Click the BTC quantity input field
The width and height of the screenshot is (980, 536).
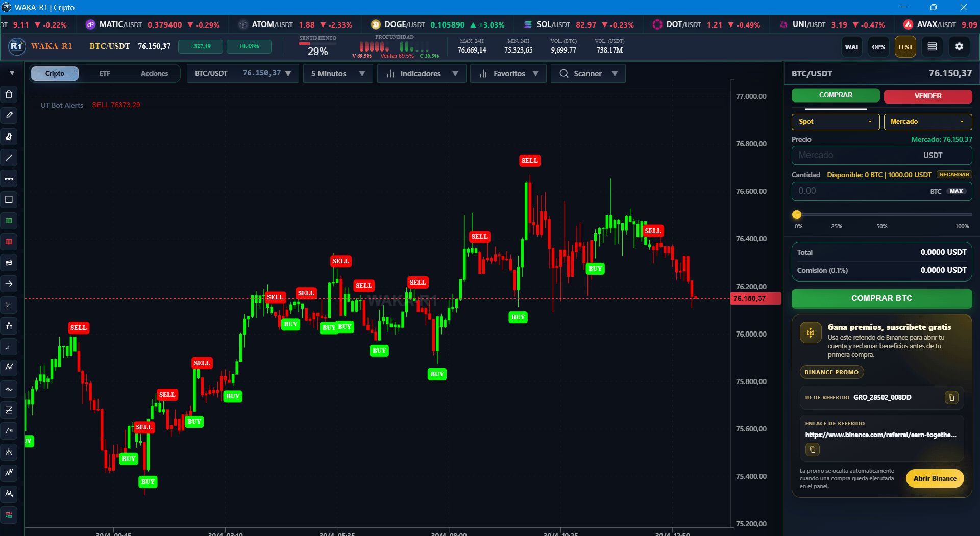pos(881,191)
